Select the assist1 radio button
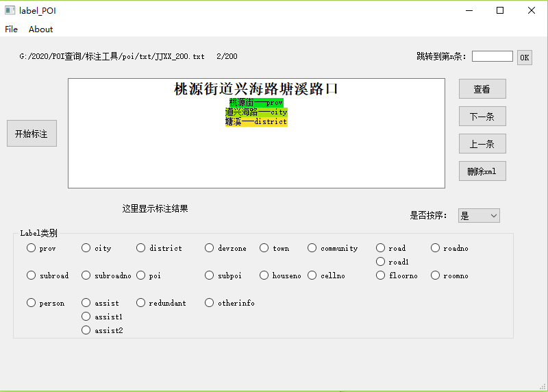Screen dimensions: 548x392 coord(101,317)
